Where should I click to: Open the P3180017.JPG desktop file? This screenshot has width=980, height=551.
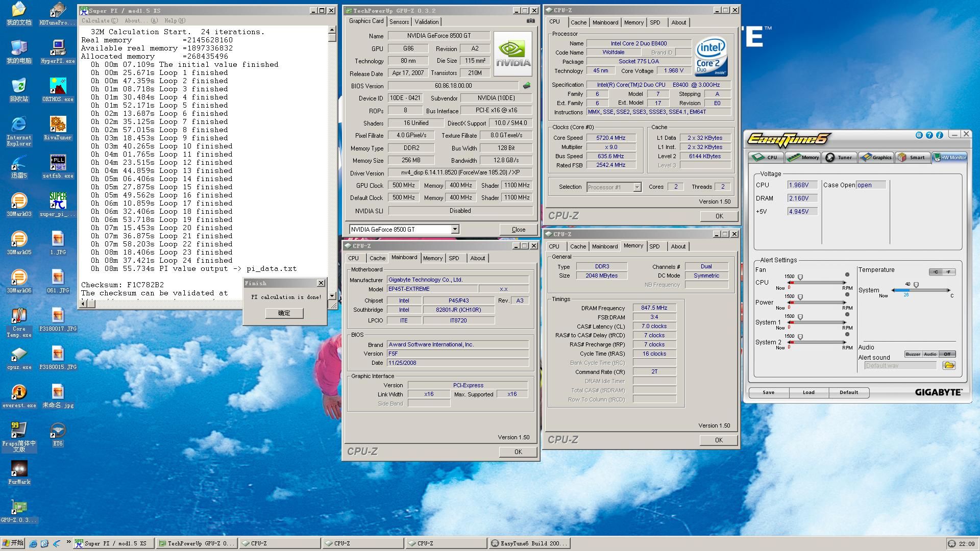tap(58, 319)
